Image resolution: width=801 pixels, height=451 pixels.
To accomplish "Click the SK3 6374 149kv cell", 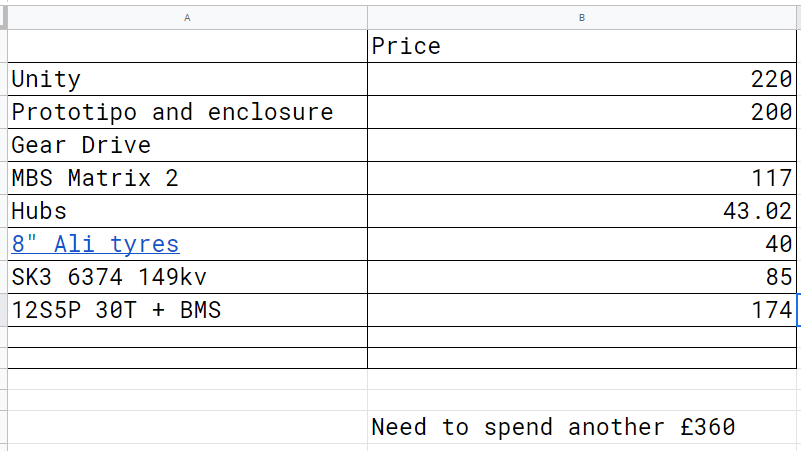I will 187,277.
